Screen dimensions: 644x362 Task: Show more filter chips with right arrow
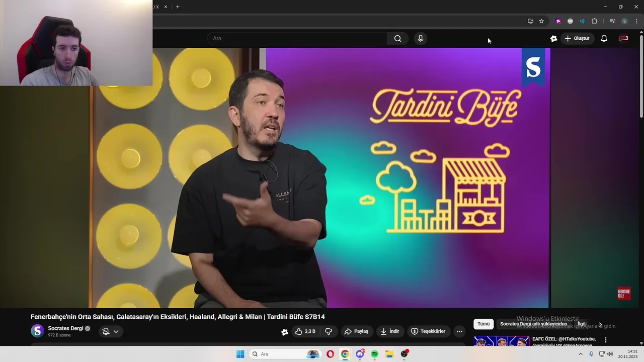(x=600, y=325)
